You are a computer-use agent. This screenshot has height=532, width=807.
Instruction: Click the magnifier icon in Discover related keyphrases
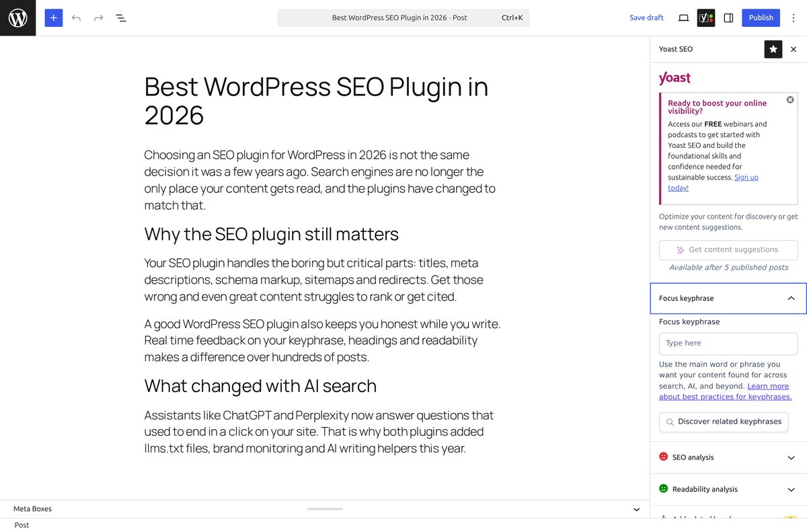tap(670, 422)
